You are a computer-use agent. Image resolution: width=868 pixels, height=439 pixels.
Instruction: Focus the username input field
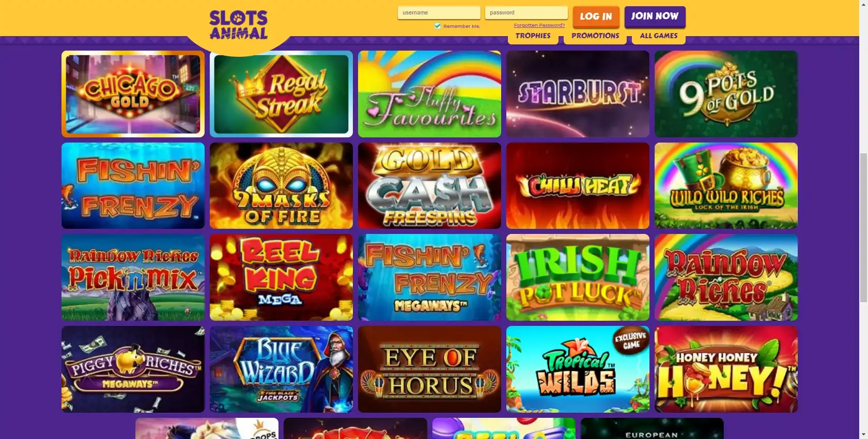439,12
